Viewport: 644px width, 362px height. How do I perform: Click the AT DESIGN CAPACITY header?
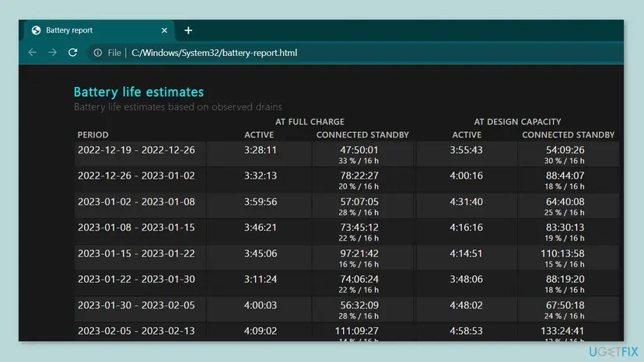517,121
